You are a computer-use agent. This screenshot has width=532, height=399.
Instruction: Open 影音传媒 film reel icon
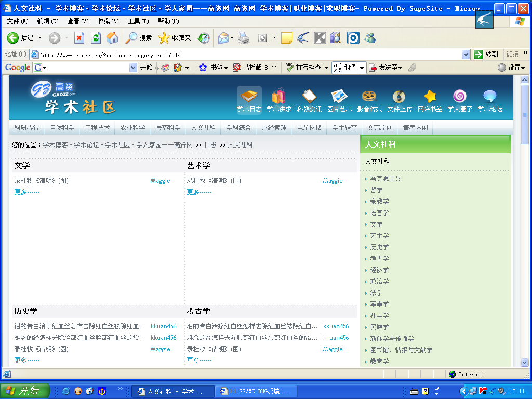[x=369, y=100]
